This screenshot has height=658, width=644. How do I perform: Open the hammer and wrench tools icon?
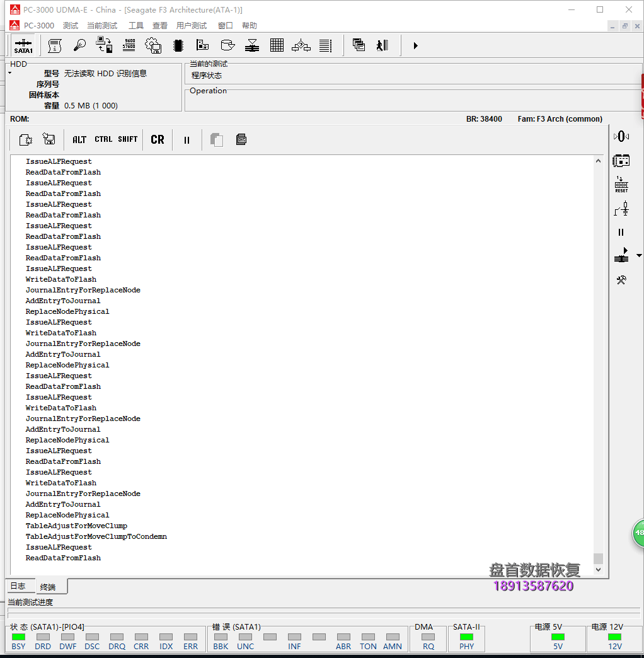pos(621,280)
